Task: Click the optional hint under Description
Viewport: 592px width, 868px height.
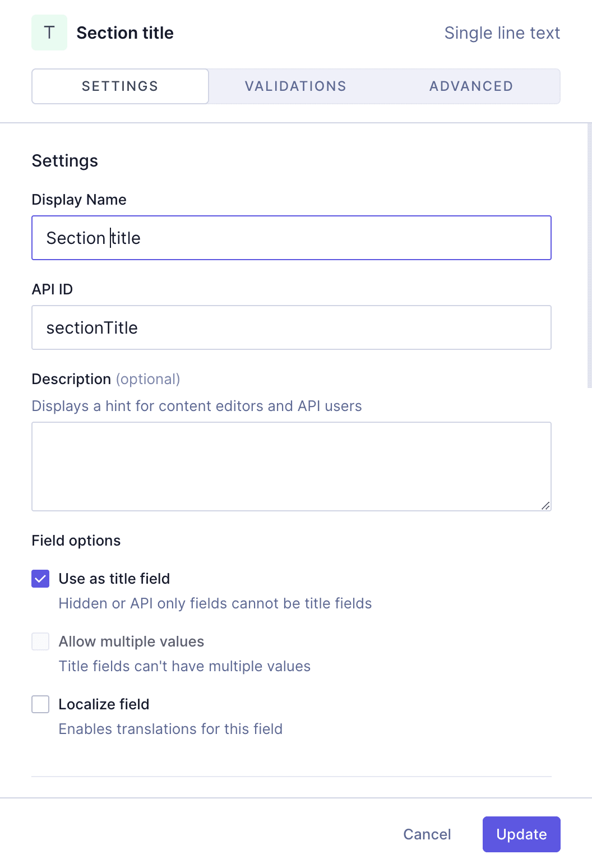Action: point(147,379)
